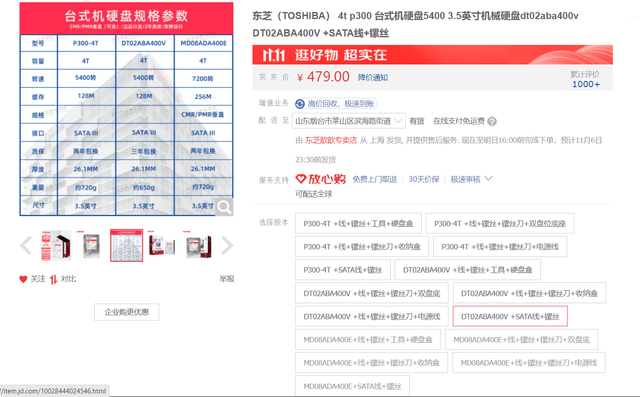Select version P300-4T +线+镙丝+镙丝刀+双盘位底座
This screenshot has height=397, width=640.
500,224
